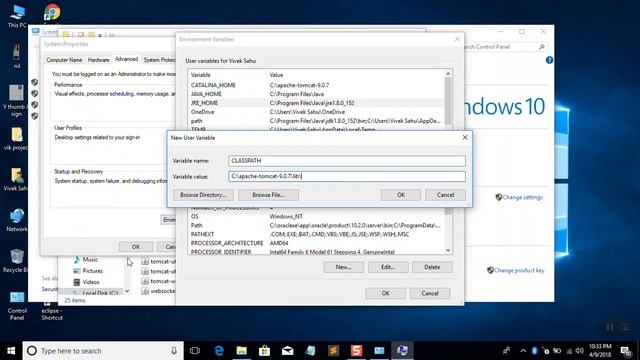The height and width of the screenshot is (360, 640).
Task: Click the Variable value input field
Action: click(x=347, y=176)
